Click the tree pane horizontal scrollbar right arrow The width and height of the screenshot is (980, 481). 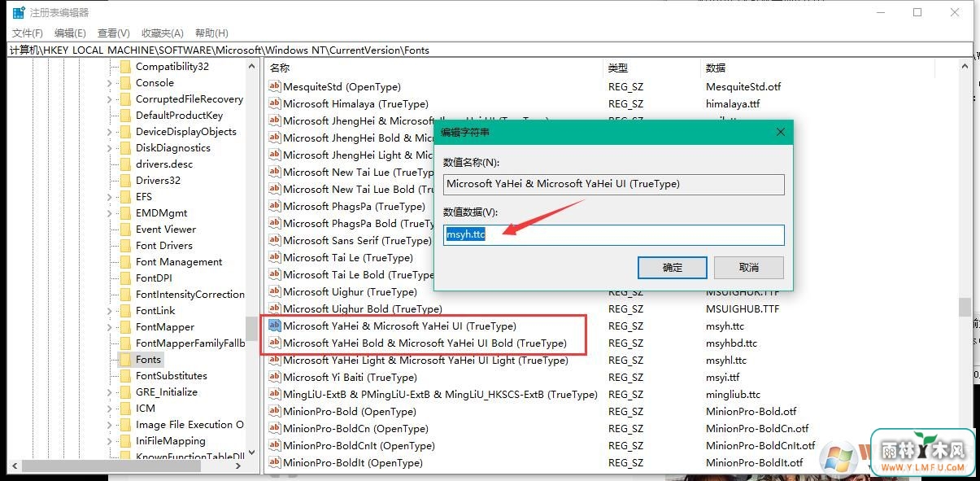click(238, 467)
